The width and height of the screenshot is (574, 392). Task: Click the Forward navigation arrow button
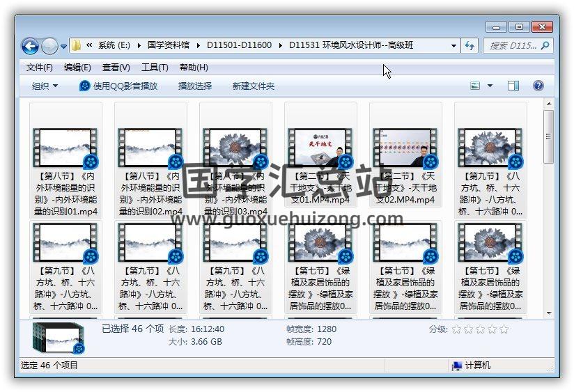tap(49, 47)
